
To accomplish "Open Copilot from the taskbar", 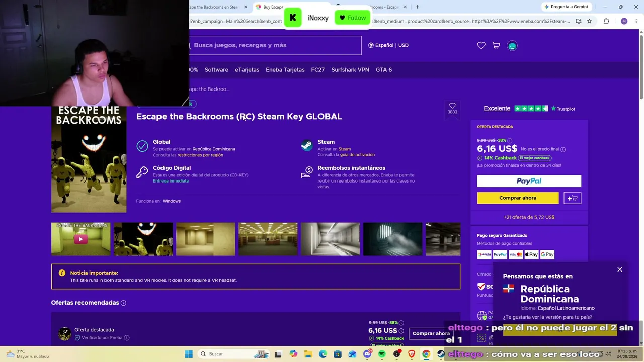I will [x=293, y=354].
